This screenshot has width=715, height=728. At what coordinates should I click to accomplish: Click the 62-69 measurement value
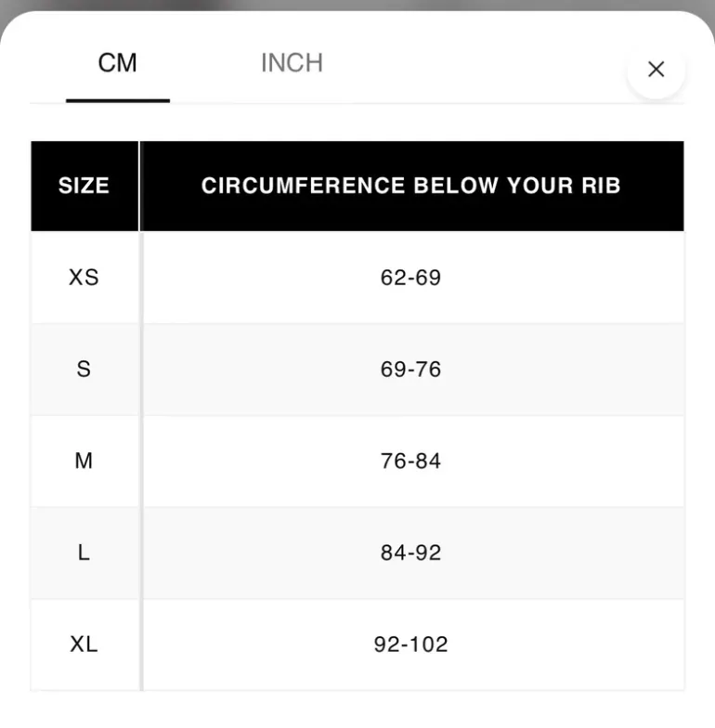[x=410, y=278]
